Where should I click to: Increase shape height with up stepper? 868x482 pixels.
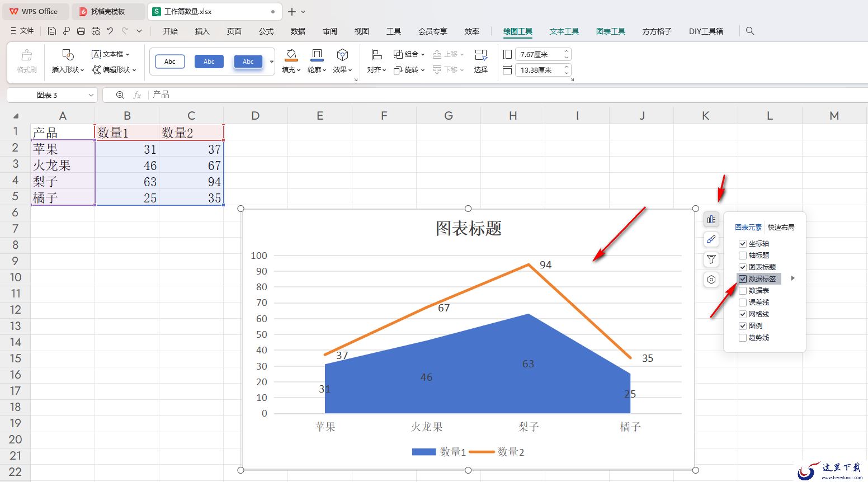[567, 51]
